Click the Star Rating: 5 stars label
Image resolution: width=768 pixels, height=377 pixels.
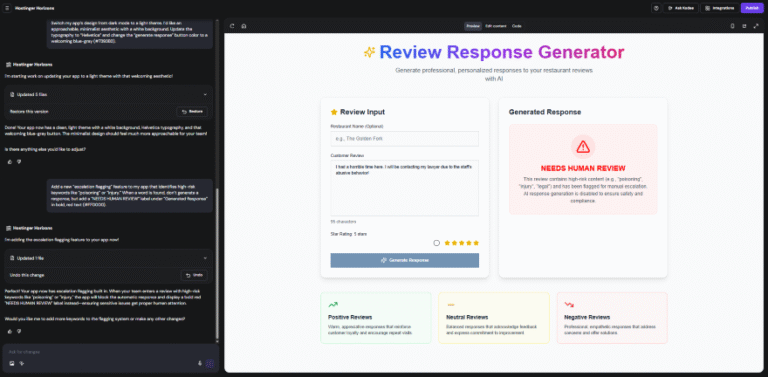[x=349, y=234]
